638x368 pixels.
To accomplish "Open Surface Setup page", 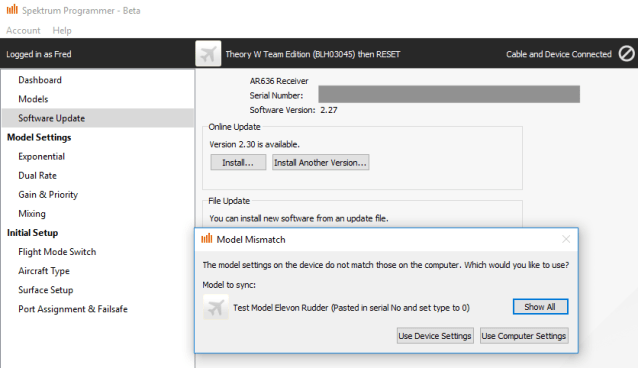I will (98, 290).
